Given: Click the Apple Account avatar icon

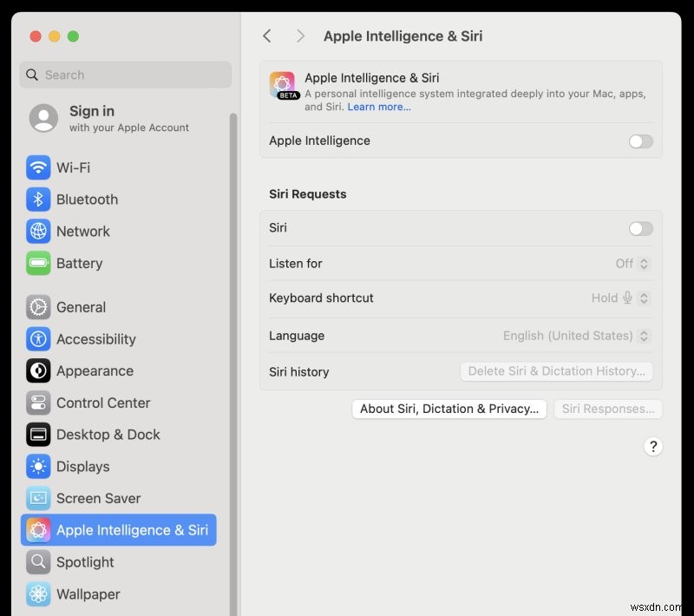Looking at the screenshot, I should pyautogui.click(x=43, y=118).
